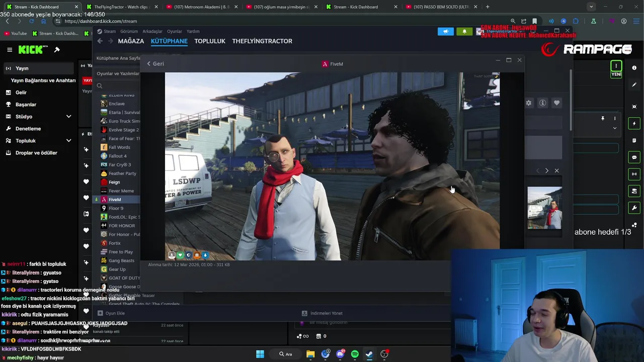Open the Görünüm menu in Steam
The image size is (644, 362).
[129, 31]
